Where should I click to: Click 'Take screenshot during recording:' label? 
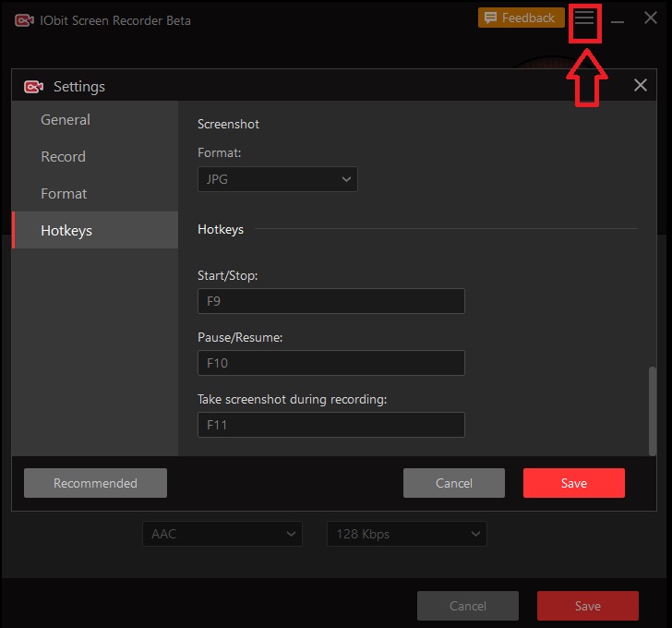292,400
